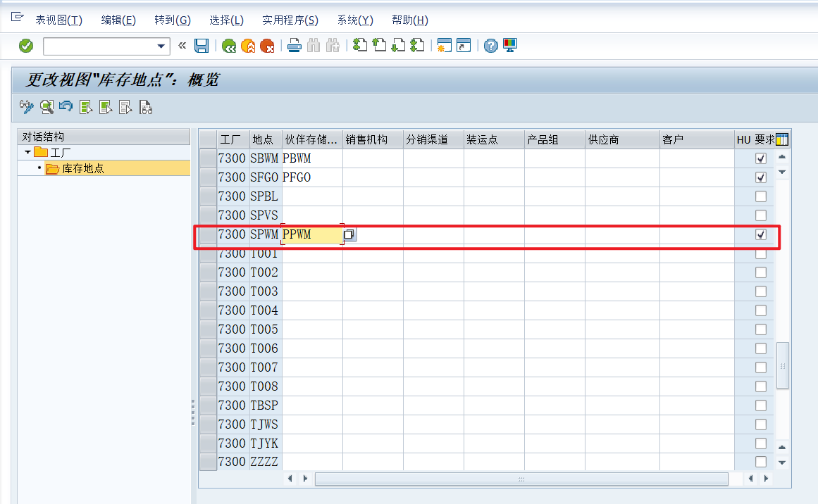Click the Find binoculars icon

pyautogui.click(x=314, y=46)
